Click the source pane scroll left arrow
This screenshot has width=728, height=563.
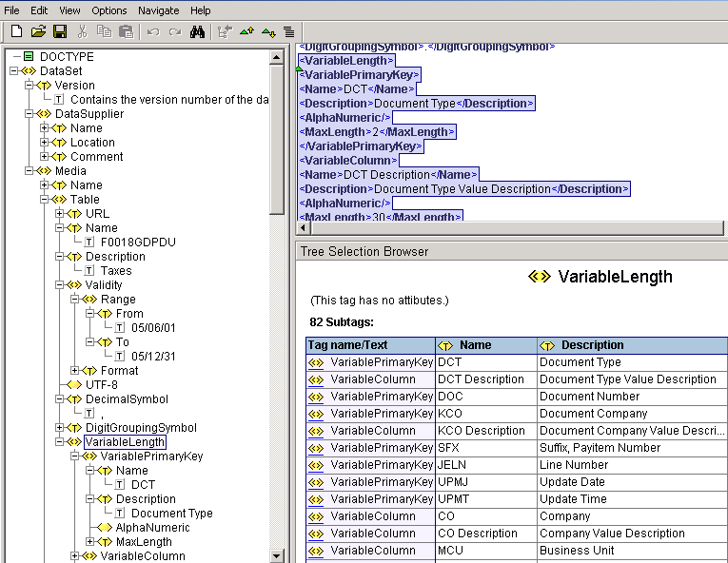coord(304,228)
